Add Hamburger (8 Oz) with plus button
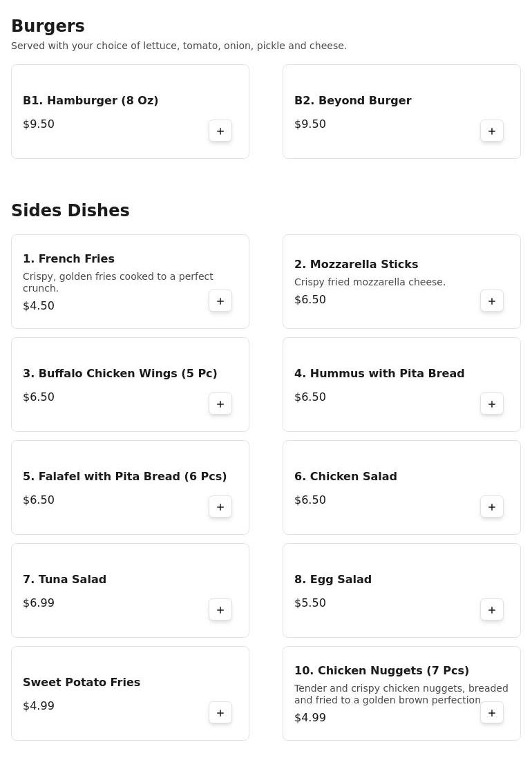 click(x=220, y=131)
